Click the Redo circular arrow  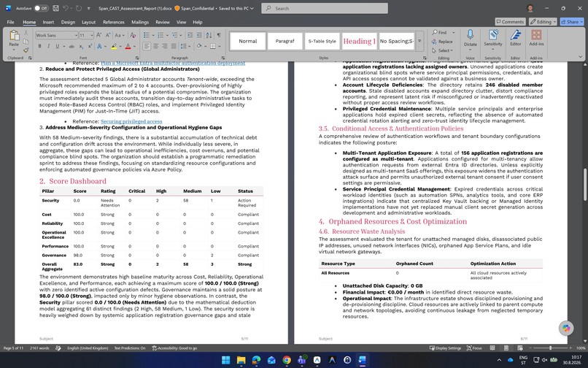(x=79, y=8)
